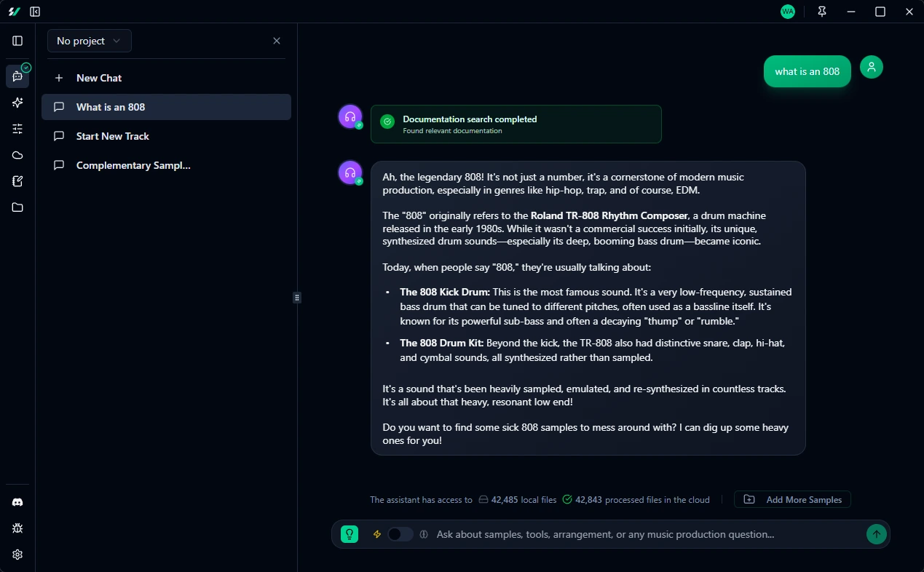Report a bug via the bug icon

[x=17, y=528]
